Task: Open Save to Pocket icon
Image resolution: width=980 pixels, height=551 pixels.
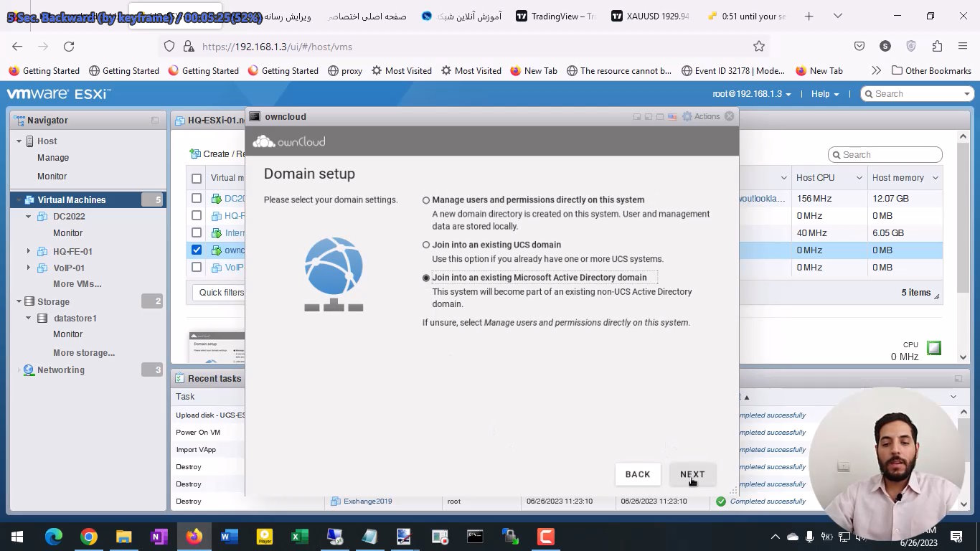Action: click(859, 46)
